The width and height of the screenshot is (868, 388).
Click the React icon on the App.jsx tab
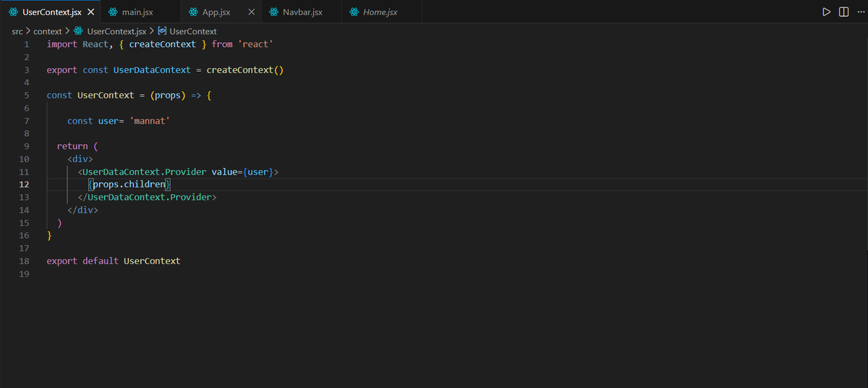coord(193,12)
